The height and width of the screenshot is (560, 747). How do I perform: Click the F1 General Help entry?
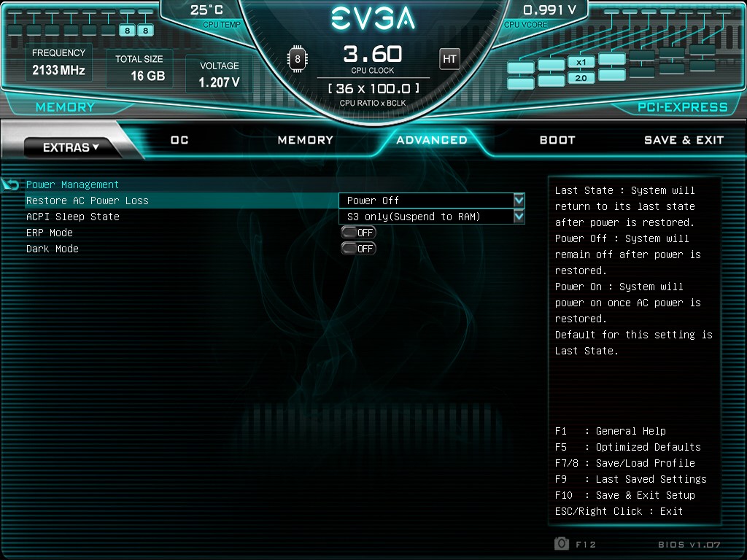pos(611,431)
